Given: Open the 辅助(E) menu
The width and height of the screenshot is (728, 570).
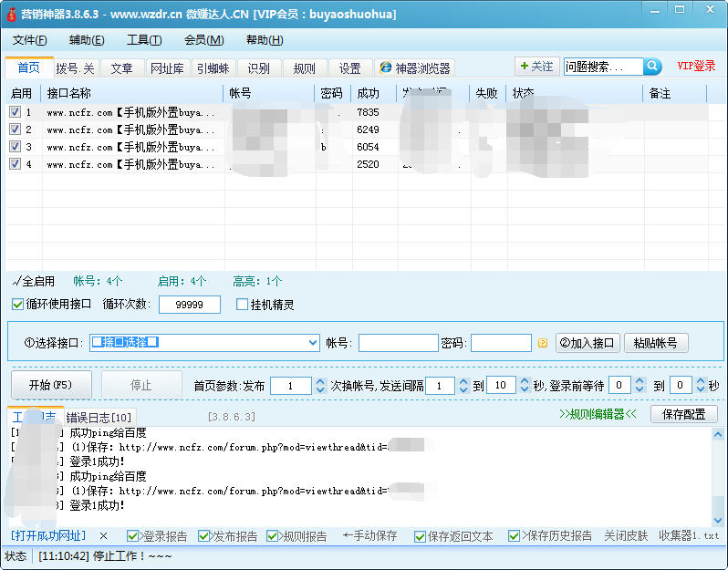Looking at the screenshot, I should click(x=87, y=40).
